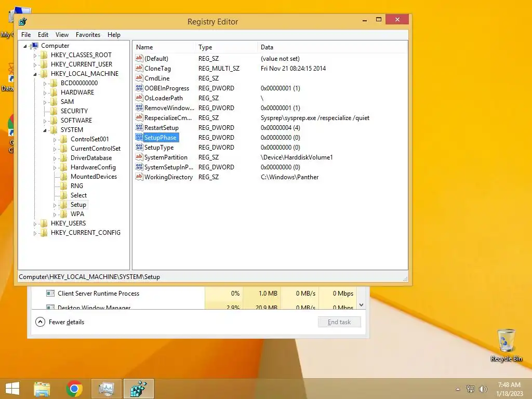
Task: Expand HKEY_CURRENT_USER arrow
Action: coord(35,65)
